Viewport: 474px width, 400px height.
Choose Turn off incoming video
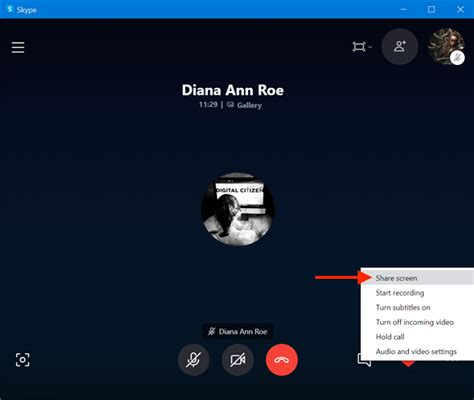pyautogui.click(x=417, y=322)
